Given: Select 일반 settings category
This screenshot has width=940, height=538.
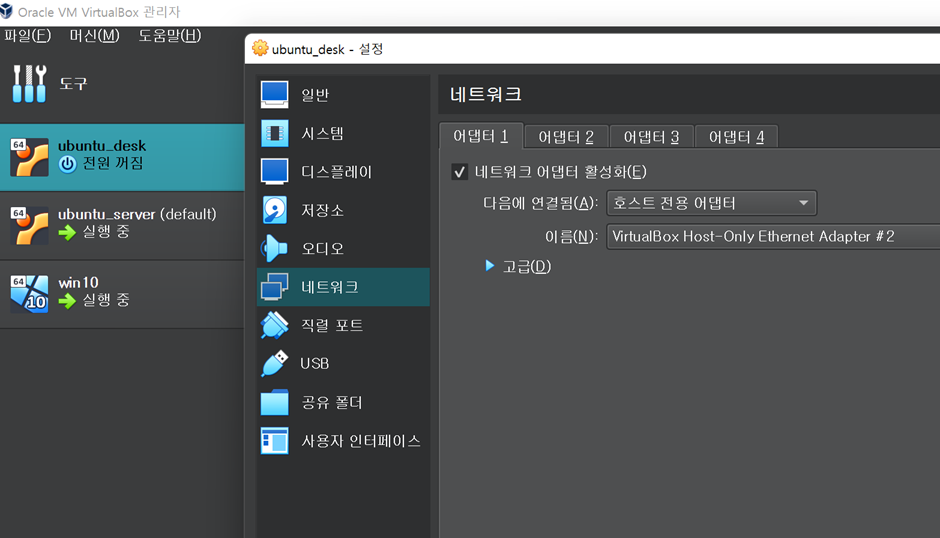Looking at the screenshot, I should tap(343, 95).
